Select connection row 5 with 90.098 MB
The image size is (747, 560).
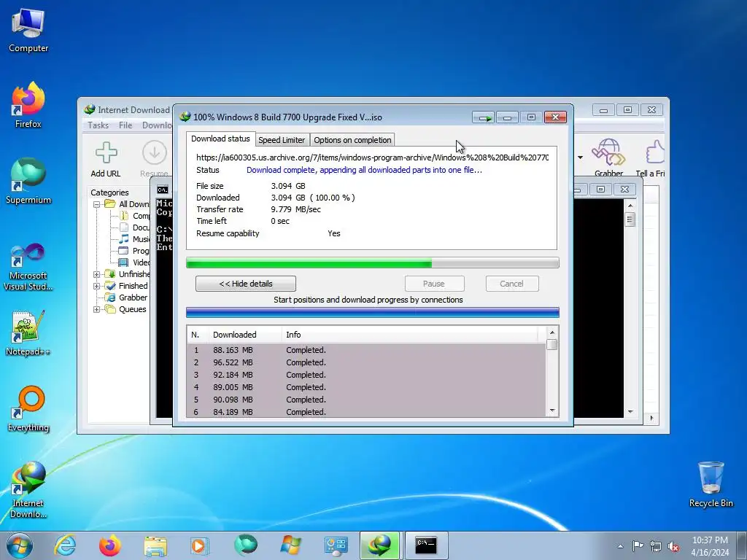tap(366, 400)
